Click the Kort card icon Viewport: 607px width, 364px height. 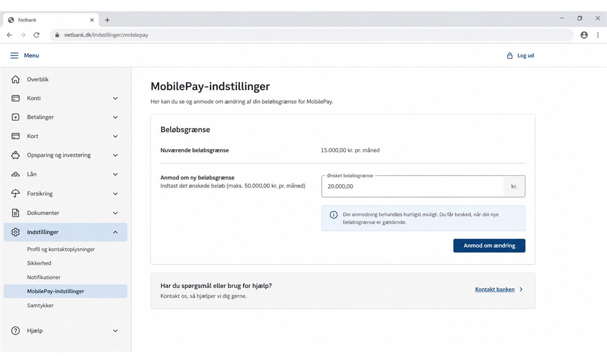(16, 136)
